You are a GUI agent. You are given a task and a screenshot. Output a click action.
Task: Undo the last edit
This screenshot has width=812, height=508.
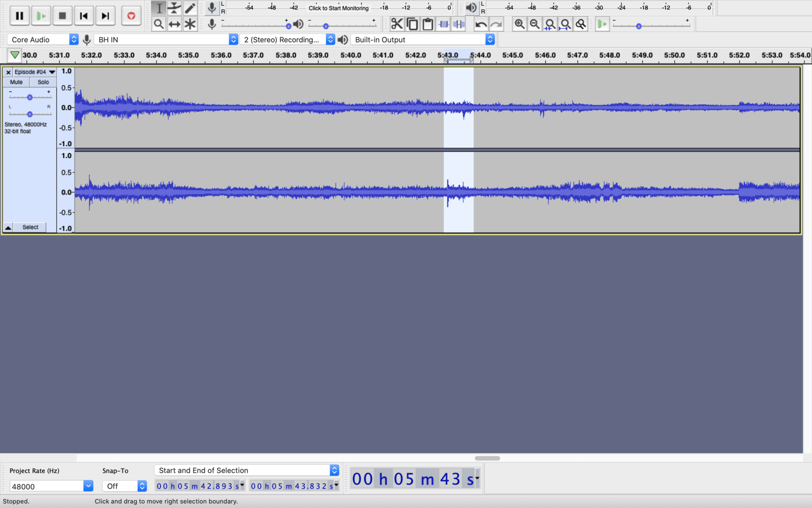[x=480, y=24]
